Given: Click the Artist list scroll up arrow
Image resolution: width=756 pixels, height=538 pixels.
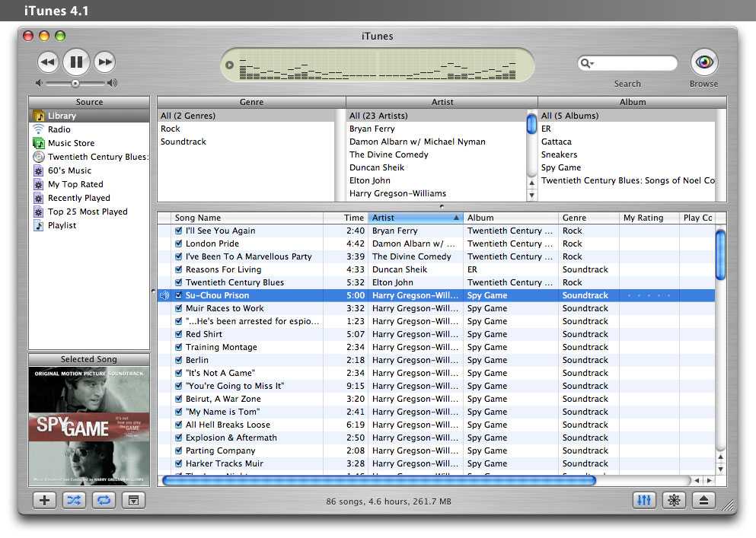Looking at the screenshot, I should pos(532,183).
